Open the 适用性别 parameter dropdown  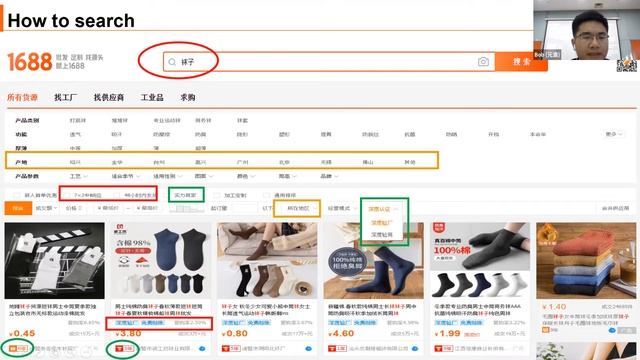(x=167, y=176)
